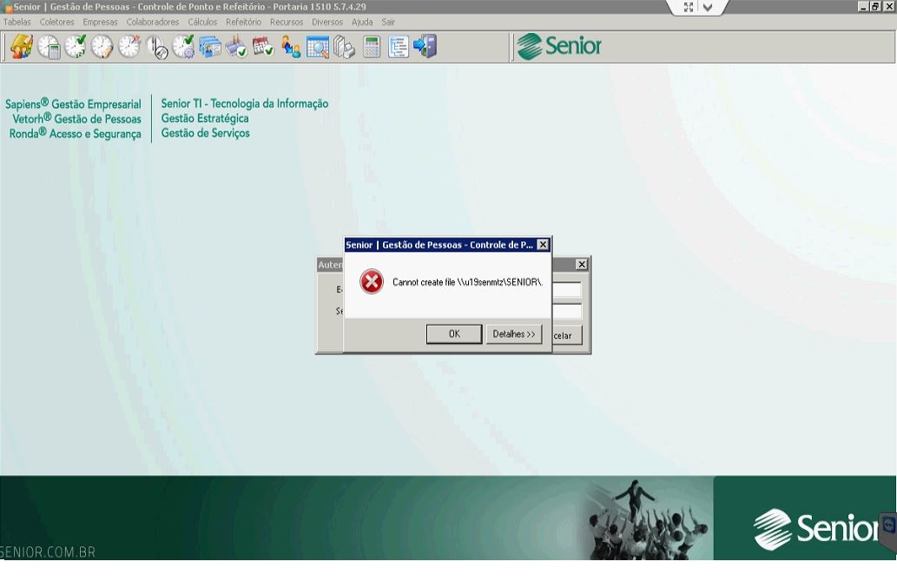The width and height of the screenshot is (897, 588).
Task: Open the Ajuda menu
Action: tap(362, 22)
